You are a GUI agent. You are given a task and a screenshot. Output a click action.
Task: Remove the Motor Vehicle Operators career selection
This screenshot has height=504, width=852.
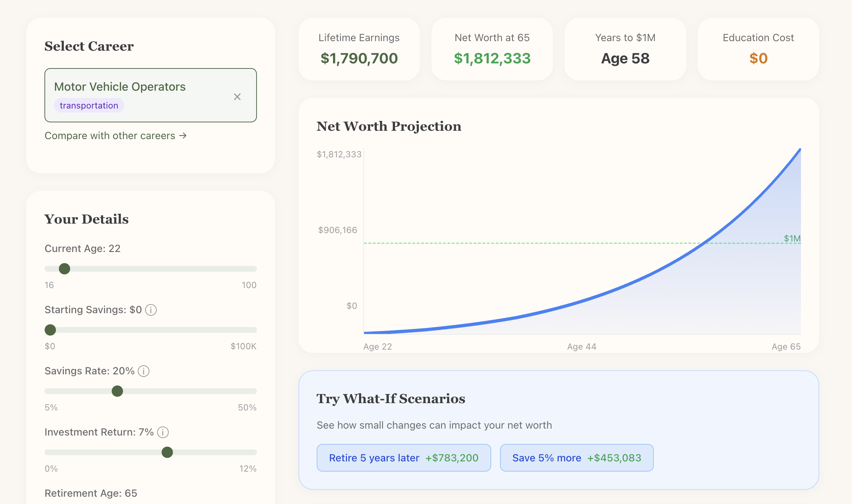click(237, 97)
